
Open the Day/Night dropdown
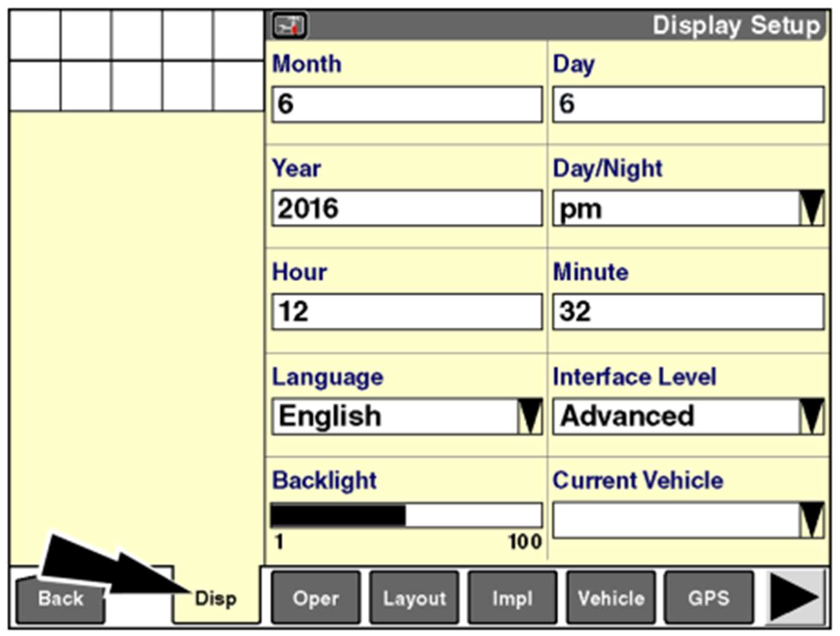[688, 208]
